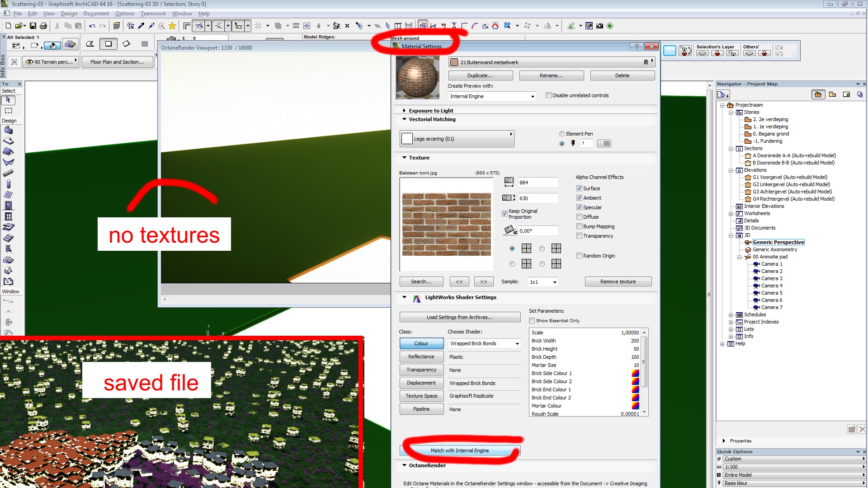Click the Remove texture button
Screen dimensions: 868x488
(x=618, y=282)
